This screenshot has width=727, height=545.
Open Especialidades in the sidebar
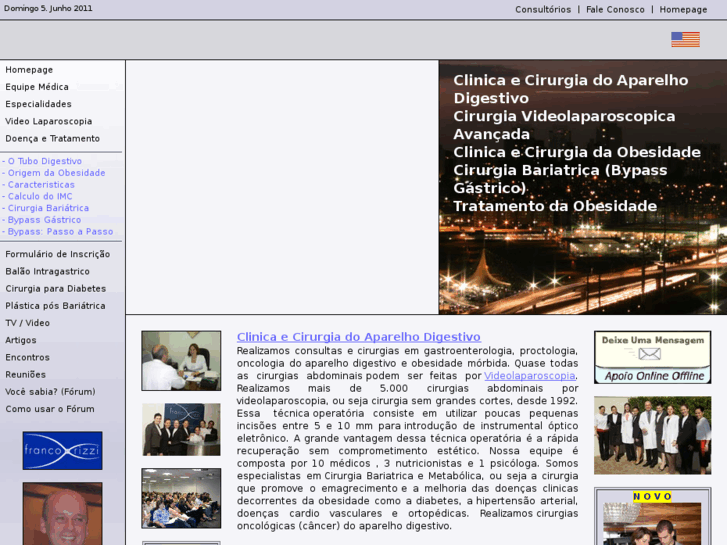click(x=38, y=104)
